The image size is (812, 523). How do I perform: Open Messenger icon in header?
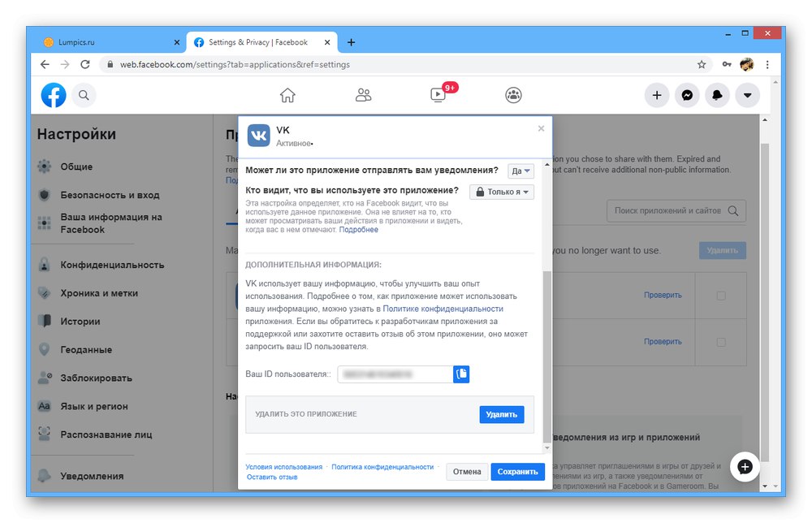(x=687, y=95)
